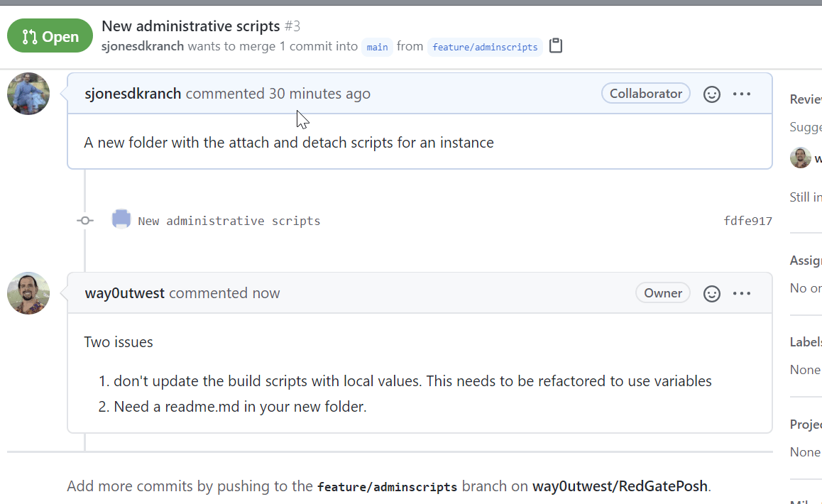This screenshot has height=504, width=822.
Task: Click the 'now' comment timestamp
Action: (x=266, y=293)
